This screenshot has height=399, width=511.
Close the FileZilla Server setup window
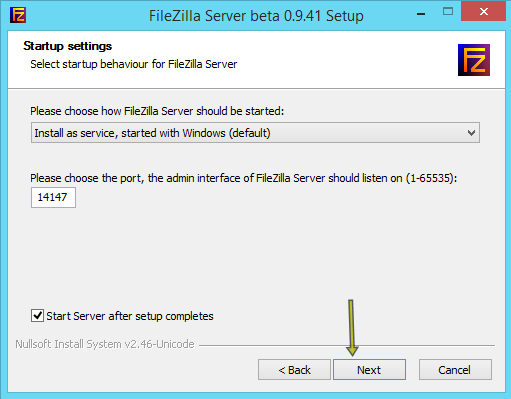pos(483,11)
